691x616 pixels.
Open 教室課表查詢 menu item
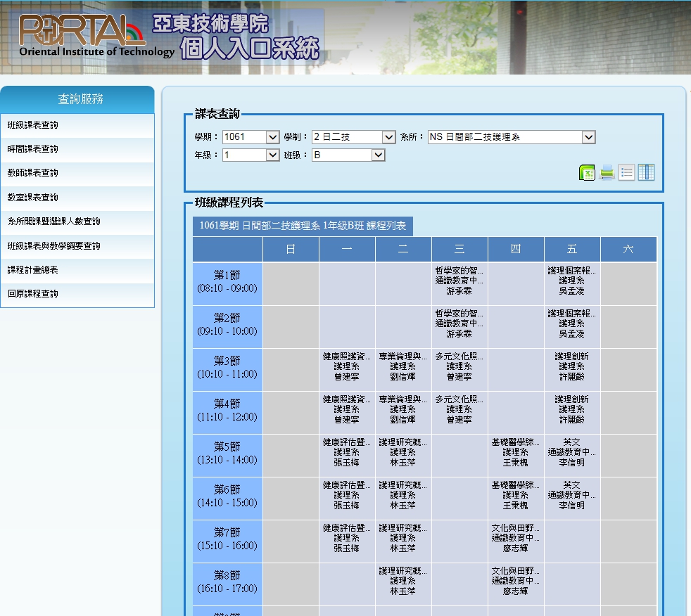coord(77,198)
